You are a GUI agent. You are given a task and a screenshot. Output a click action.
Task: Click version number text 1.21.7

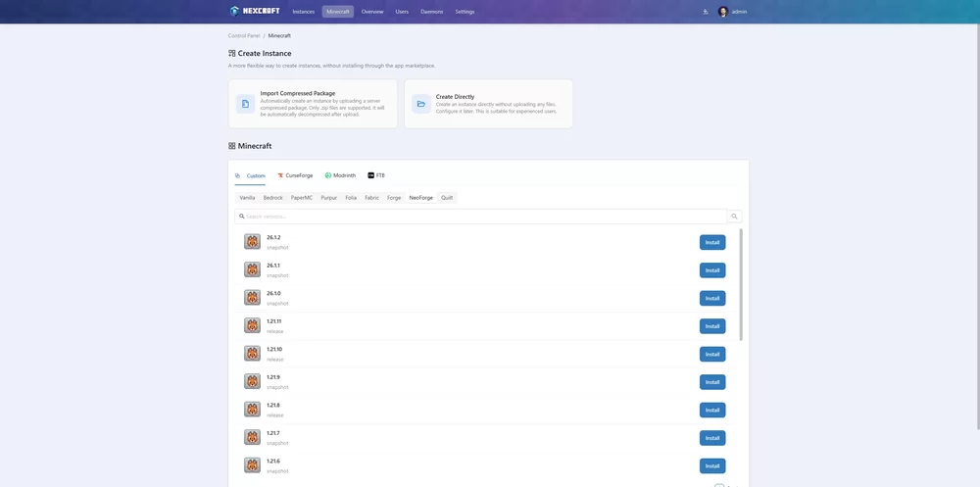(x=273, y=433)
